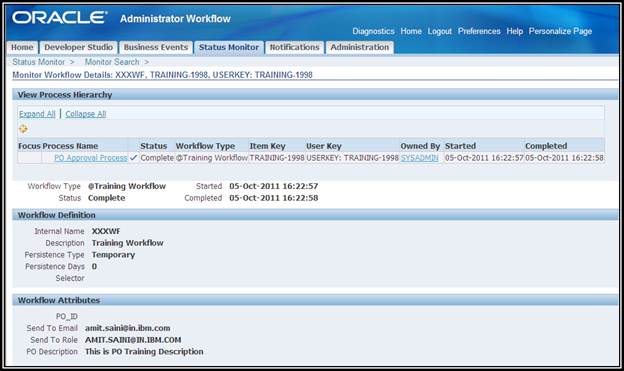Screen dimensions: 624x371
Task: Click the Internal Name value XXXWF
Action: pos(106,231)
